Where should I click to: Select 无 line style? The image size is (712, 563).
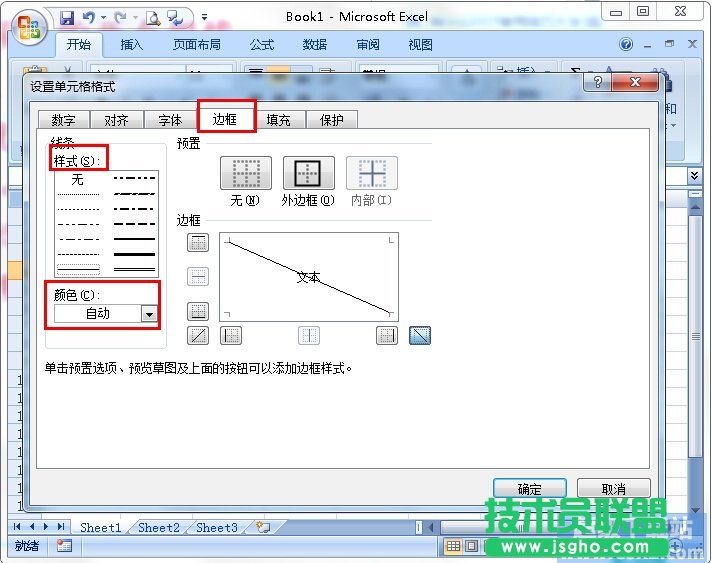(x=78, y=180)
